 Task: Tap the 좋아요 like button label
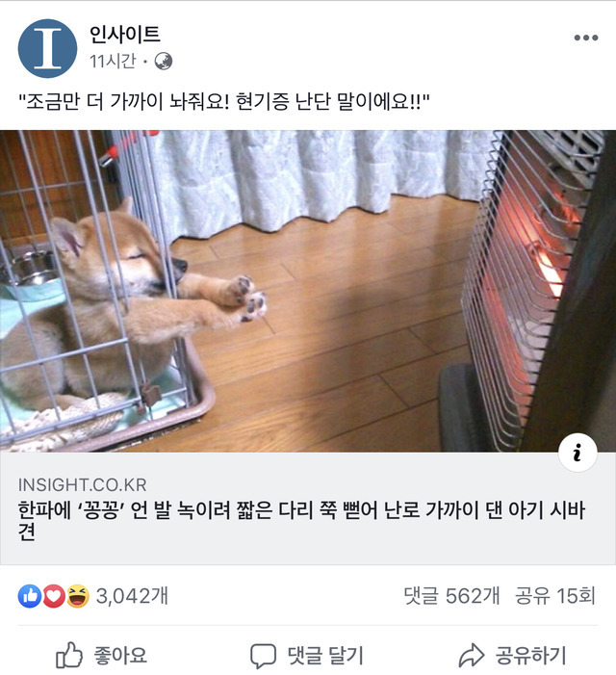tap(120, 655)
